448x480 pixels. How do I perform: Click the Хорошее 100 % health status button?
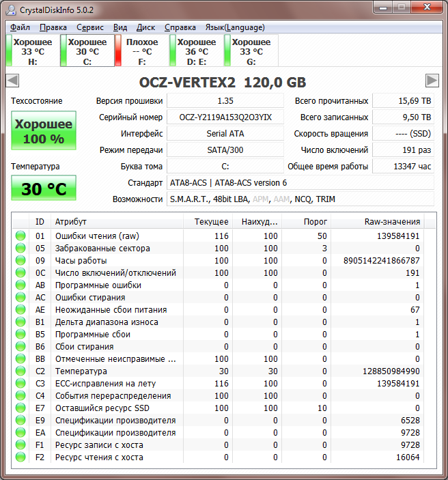coord(44,130)
